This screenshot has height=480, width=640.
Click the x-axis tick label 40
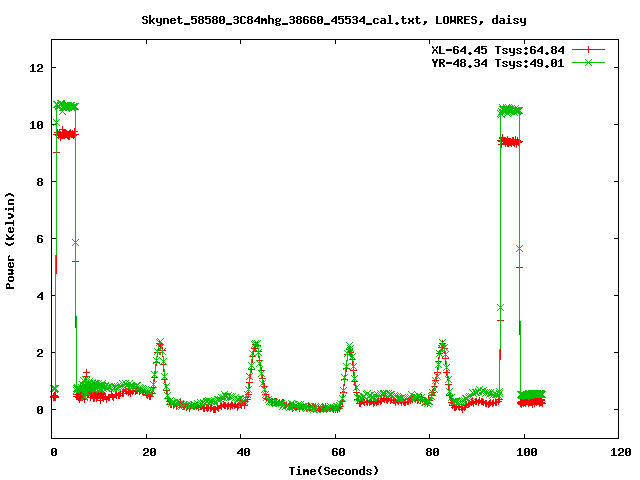coord(244,452)
